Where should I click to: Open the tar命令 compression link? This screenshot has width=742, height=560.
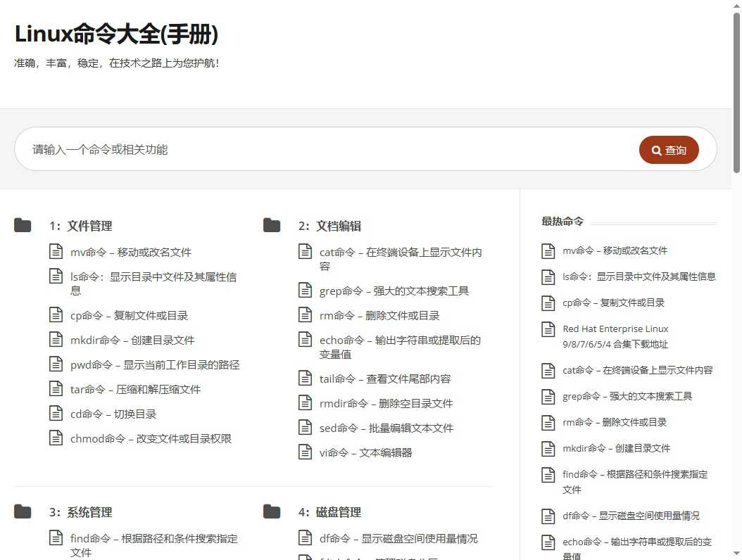[x=131, y=388]
